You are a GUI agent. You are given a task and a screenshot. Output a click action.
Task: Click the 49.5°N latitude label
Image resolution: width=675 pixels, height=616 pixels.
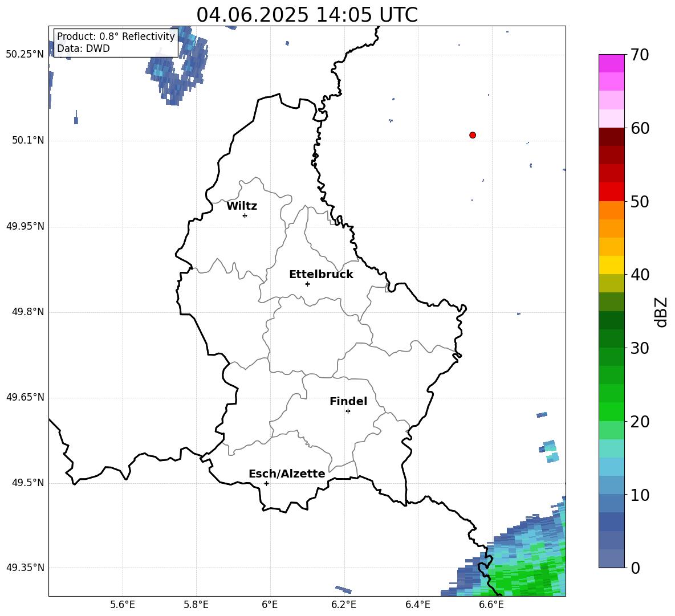click(28, 483)
